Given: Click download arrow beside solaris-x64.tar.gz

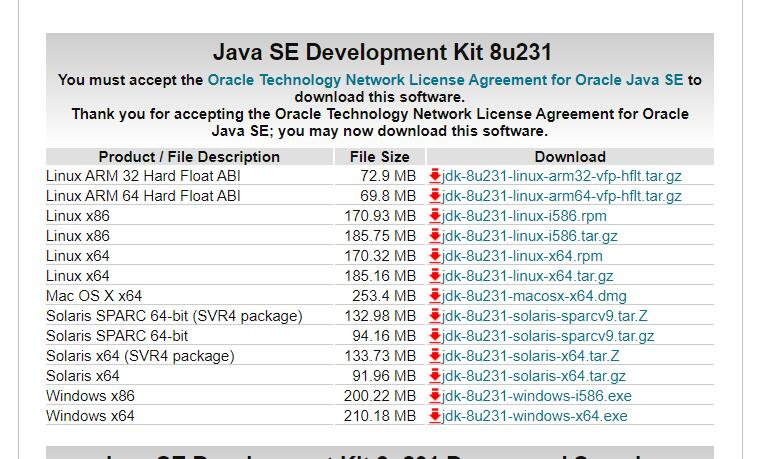Looking at the screenshot, I should point(435,376).
